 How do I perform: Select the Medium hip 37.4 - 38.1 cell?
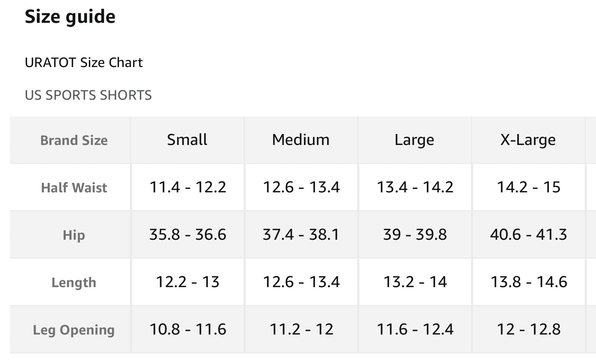(x=301, y=234)
